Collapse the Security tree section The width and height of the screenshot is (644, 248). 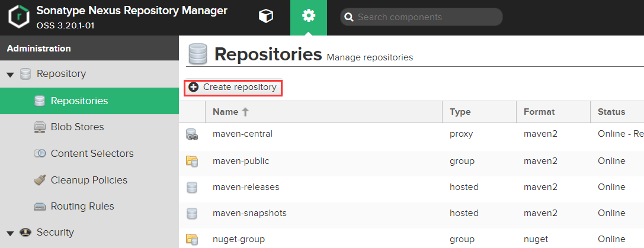pos(11,233)
